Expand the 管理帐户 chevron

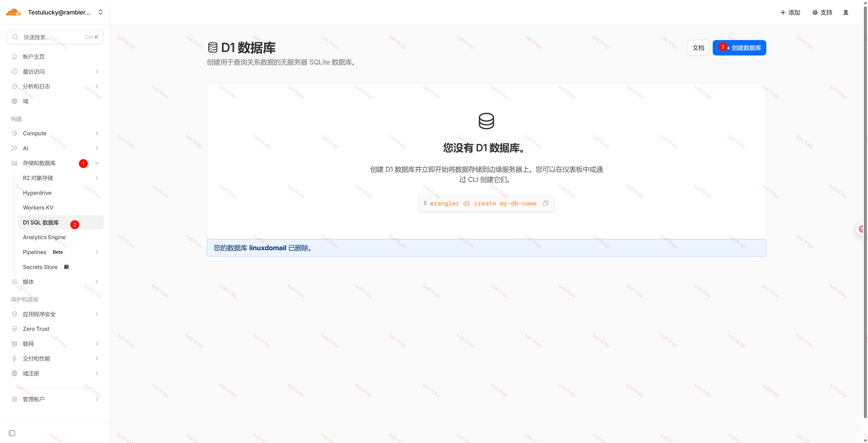point(97,399)
